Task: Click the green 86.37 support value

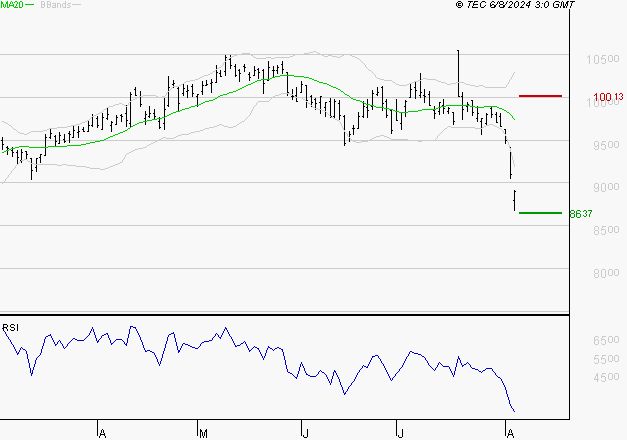Action: 581,214
